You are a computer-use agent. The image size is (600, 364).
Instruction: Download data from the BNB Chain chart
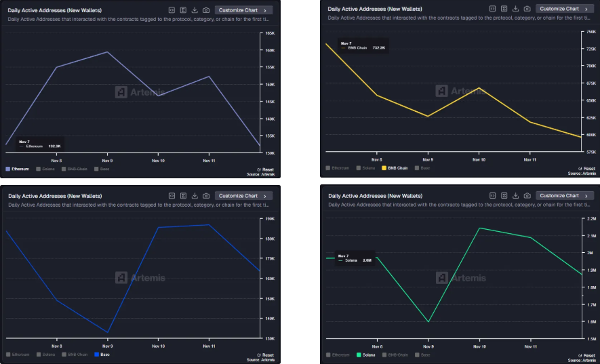(515, 9)
